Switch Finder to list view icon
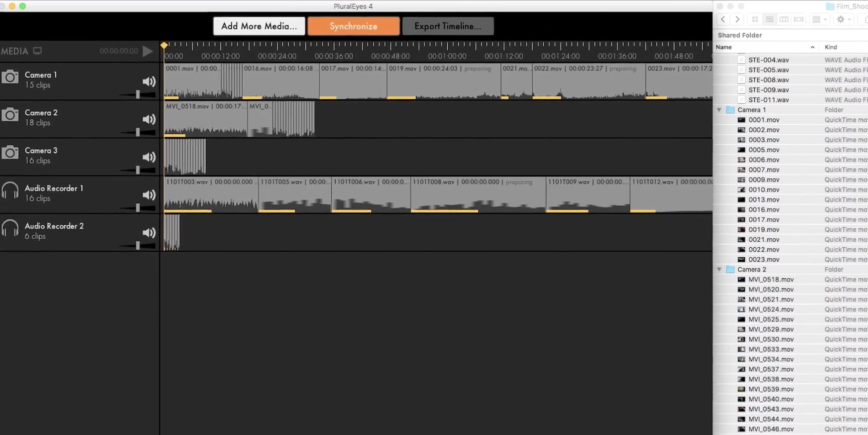This screenshot has height=435, width=868. click(769, 19)
